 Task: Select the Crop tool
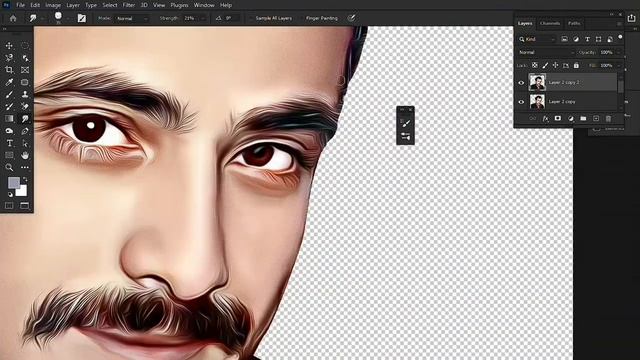tap(9, 70)
